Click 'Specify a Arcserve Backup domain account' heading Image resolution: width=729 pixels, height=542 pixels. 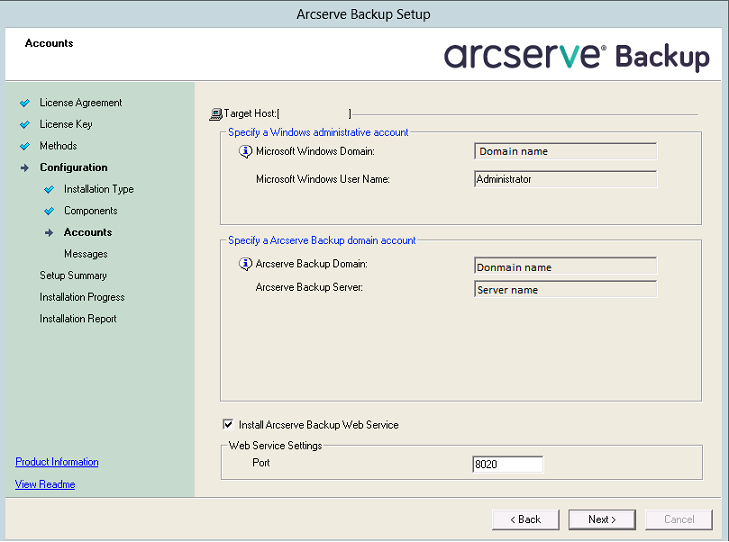(322, 240)
